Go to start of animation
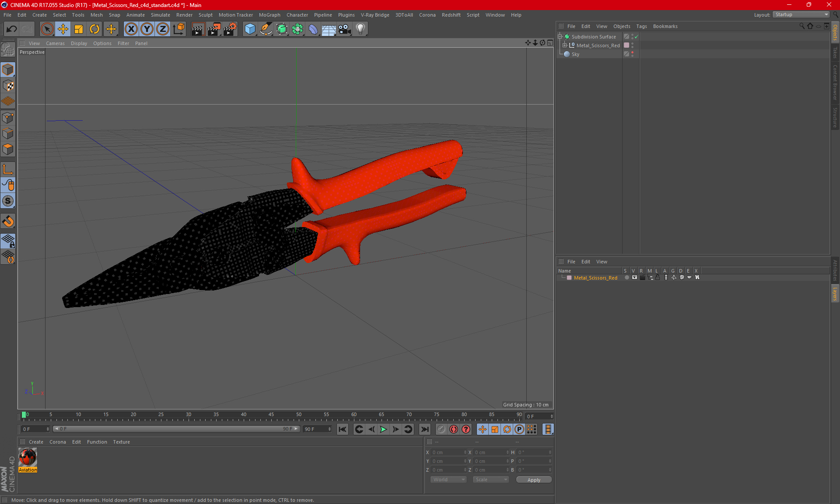This screenshot has height=504, width=840. [342, 429]
